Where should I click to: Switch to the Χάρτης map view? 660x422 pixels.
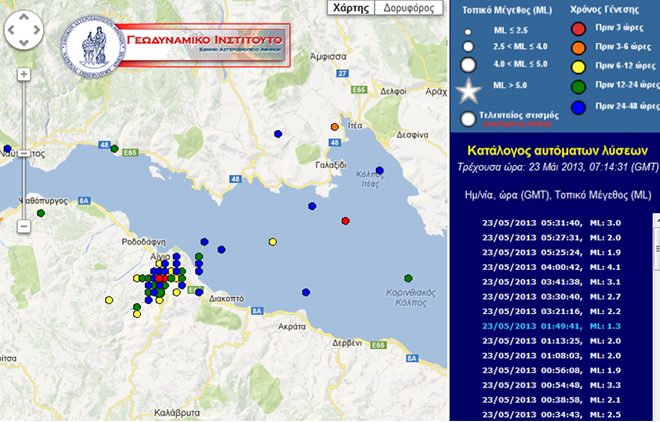[350, 8]
